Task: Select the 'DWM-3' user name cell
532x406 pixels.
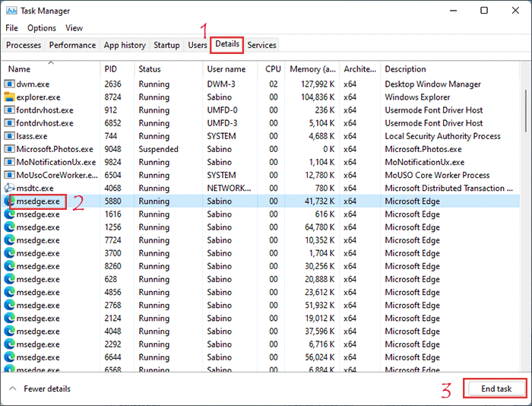Action: [221, 84]
